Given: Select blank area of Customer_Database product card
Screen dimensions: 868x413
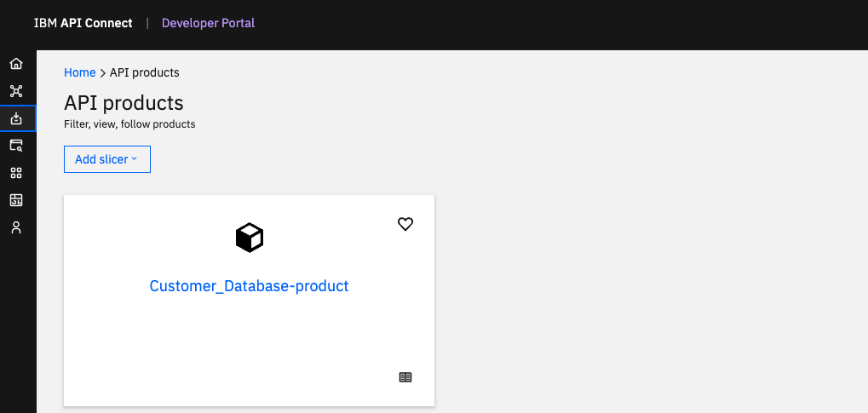Looking at the screenshot, I should 249,343.
